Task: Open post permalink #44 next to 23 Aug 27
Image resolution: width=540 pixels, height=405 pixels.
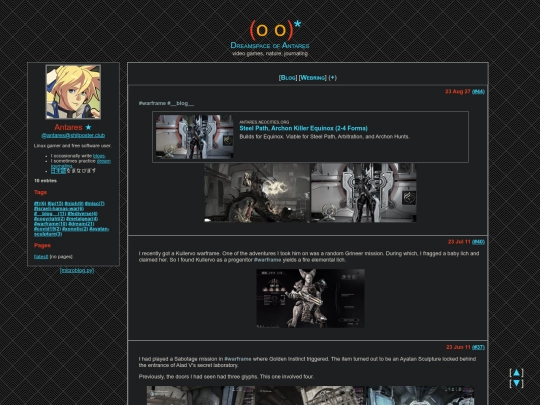Action: coord(478,92)
